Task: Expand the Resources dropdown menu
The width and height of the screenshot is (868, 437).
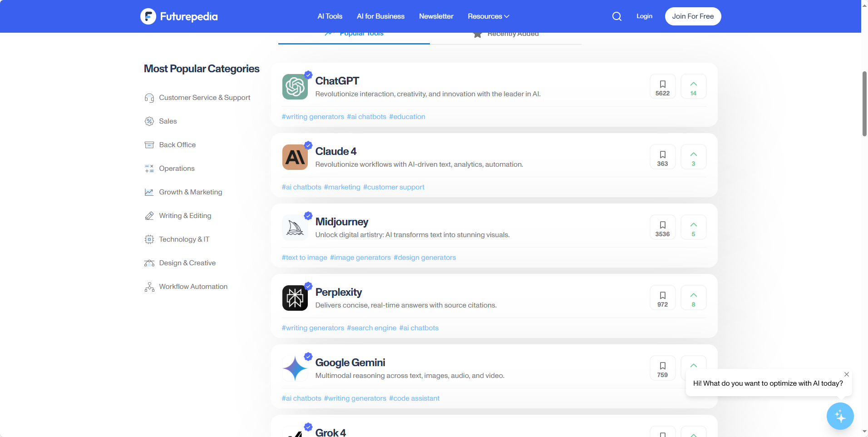Action: pos(488,16)
